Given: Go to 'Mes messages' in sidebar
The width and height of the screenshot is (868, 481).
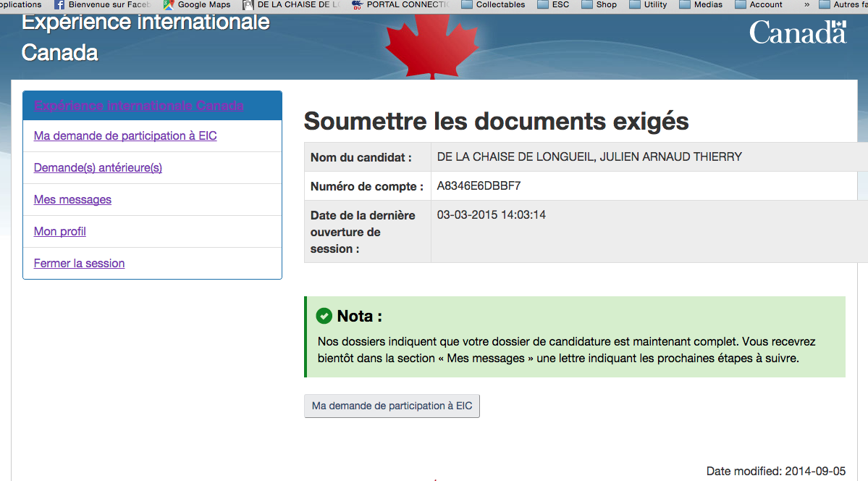Looking at the screenshot, I should [72, 200].
